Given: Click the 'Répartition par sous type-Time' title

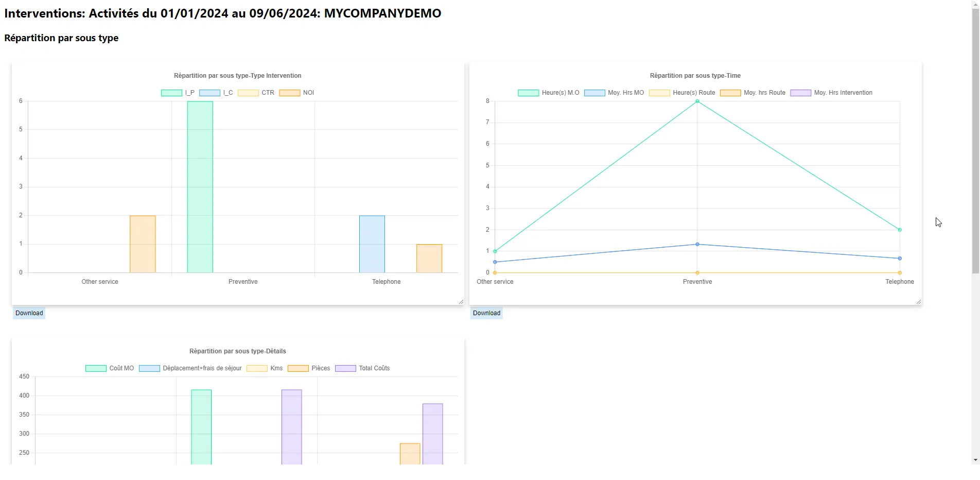Looking at the screenshot, I should click(x=695, y=76).
